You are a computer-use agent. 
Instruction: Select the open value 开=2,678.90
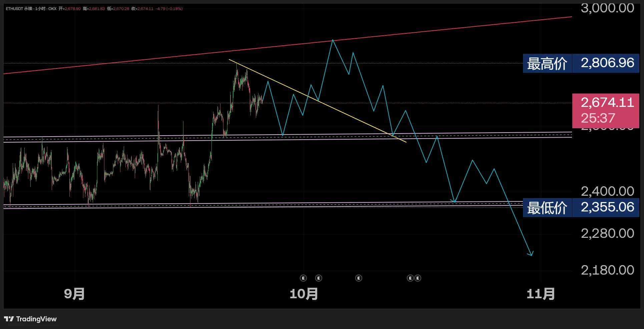pyautogui.click(x=70, y=9)
